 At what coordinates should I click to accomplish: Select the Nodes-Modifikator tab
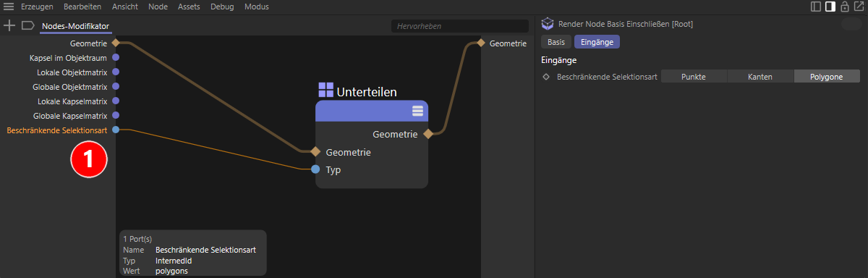[76, 26]
